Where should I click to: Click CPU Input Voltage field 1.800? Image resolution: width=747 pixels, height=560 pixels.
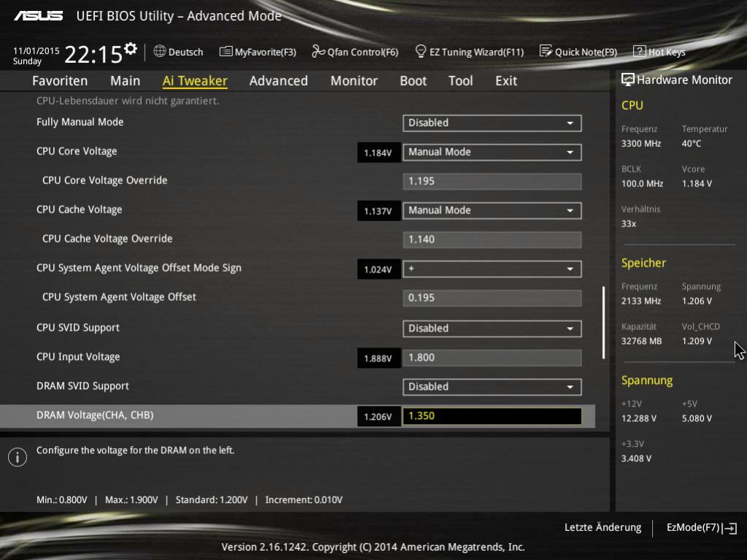(491, 358)
